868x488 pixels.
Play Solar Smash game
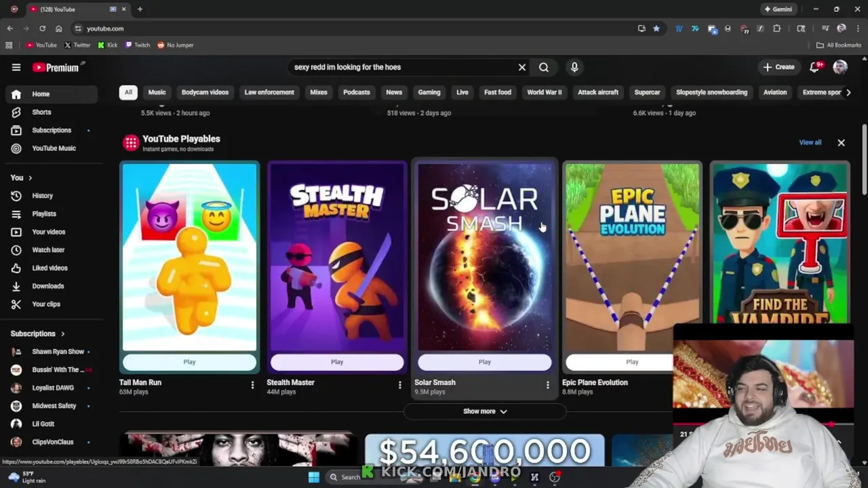(x=484, y=362)
